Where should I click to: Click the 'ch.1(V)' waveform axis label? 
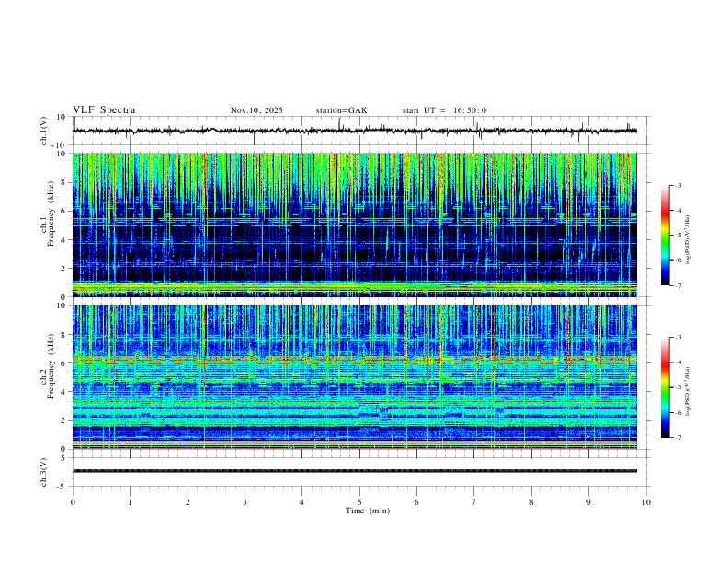tap(44, 131)
